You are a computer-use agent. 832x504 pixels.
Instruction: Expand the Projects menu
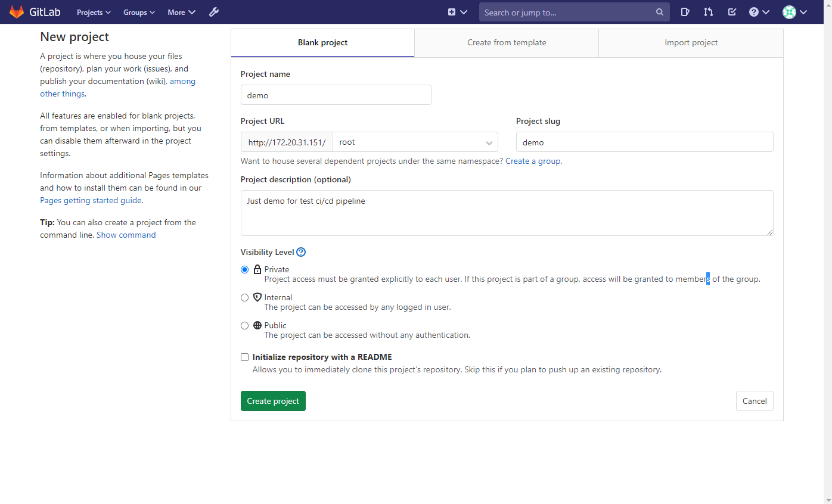(93, 12)
